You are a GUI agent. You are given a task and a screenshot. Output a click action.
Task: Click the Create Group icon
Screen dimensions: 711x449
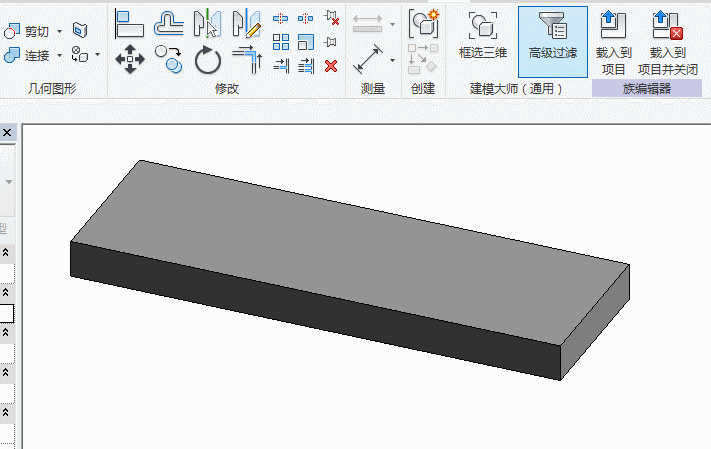tap(423, 22)
